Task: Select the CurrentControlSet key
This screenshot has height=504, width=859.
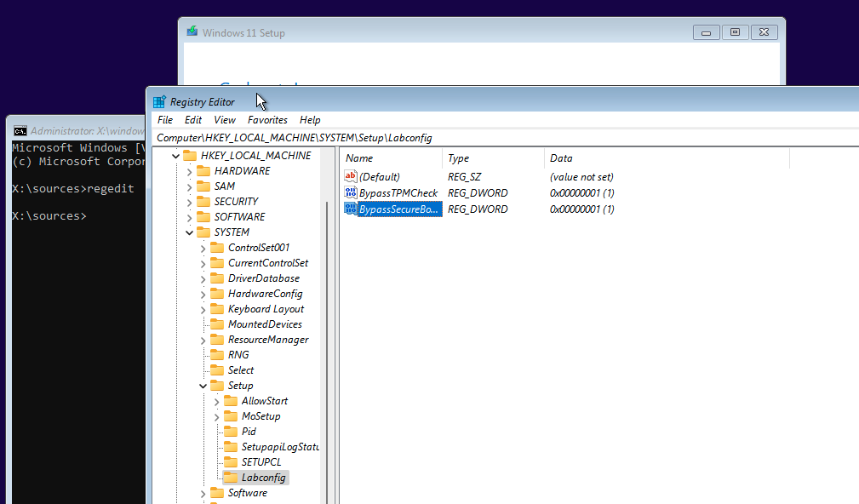Action: point(267,263)
